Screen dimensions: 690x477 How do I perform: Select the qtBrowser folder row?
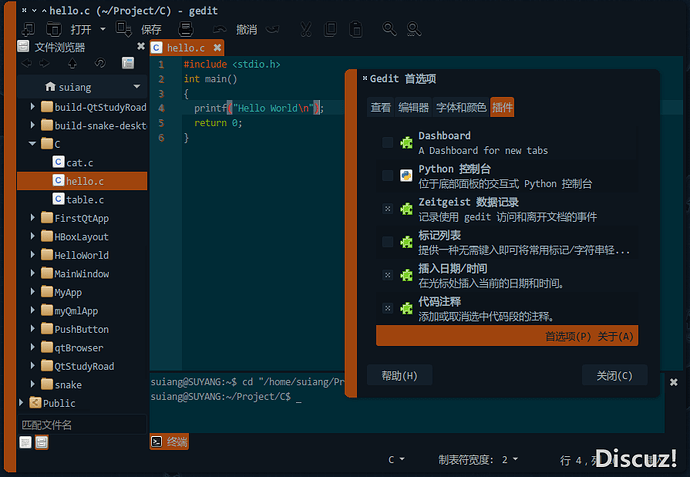(x=82, y=347)
